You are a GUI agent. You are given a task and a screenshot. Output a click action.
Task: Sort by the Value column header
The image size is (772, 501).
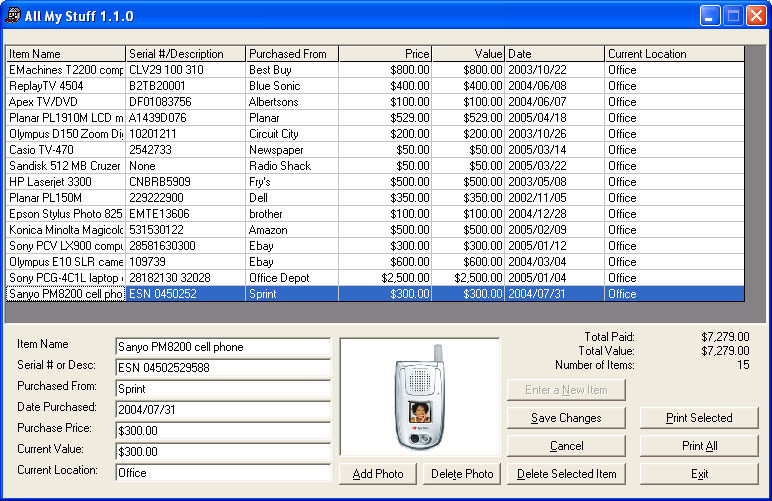click(468, 54)
